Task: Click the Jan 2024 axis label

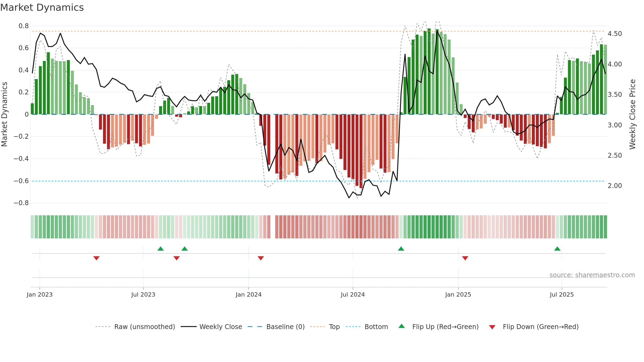Action: (249, 295)
